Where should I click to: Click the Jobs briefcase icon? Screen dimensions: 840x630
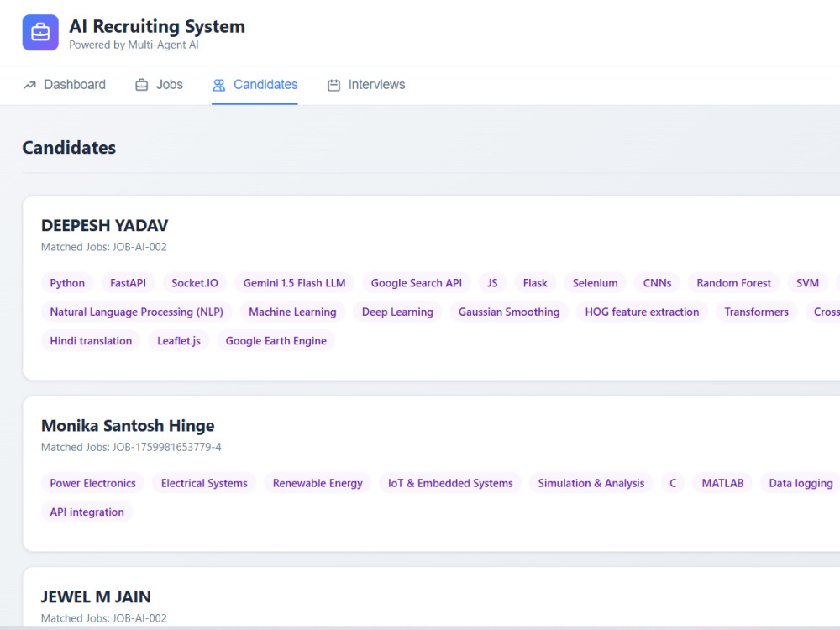click(x=141, y=85)
